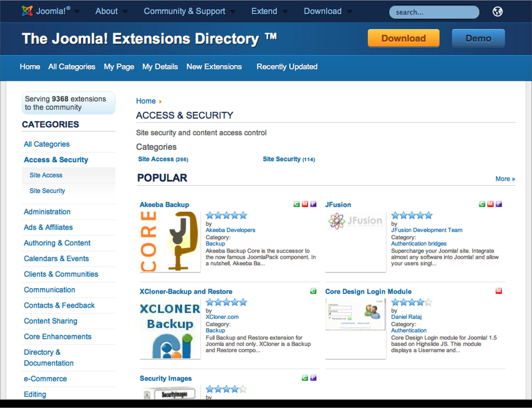
Task: Click Akeeba Backup's purple P plugin badge
Action: click(313, 204)
